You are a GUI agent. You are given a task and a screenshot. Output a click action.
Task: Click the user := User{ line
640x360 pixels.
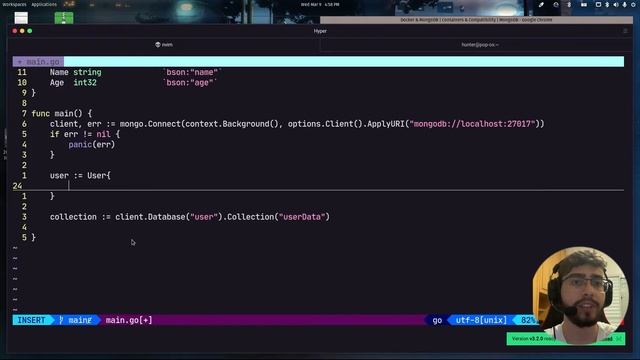[x=80, y=176]
